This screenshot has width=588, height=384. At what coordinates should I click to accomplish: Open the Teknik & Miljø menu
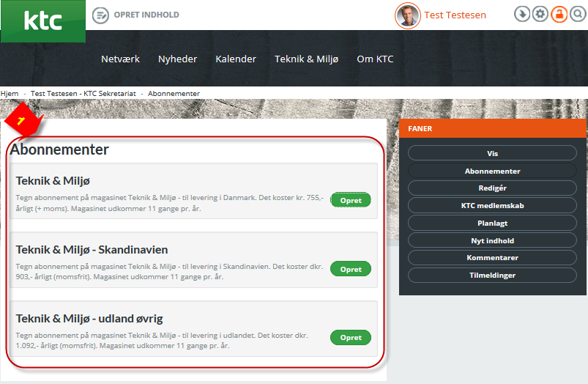pyautogui.click(x=306, y=59)
